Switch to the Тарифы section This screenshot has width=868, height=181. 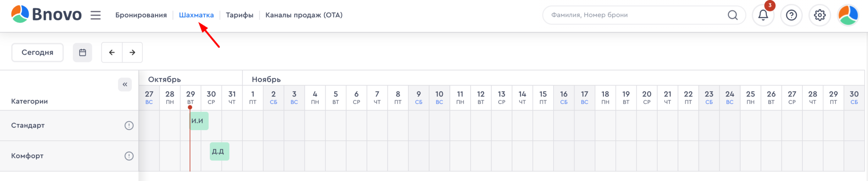point(239,15)
